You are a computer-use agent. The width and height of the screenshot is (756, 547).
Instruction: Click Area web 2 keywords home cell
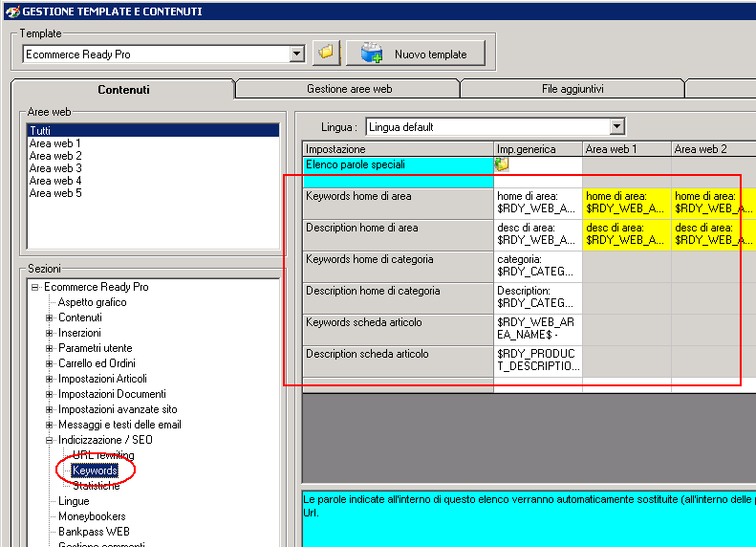714,203
